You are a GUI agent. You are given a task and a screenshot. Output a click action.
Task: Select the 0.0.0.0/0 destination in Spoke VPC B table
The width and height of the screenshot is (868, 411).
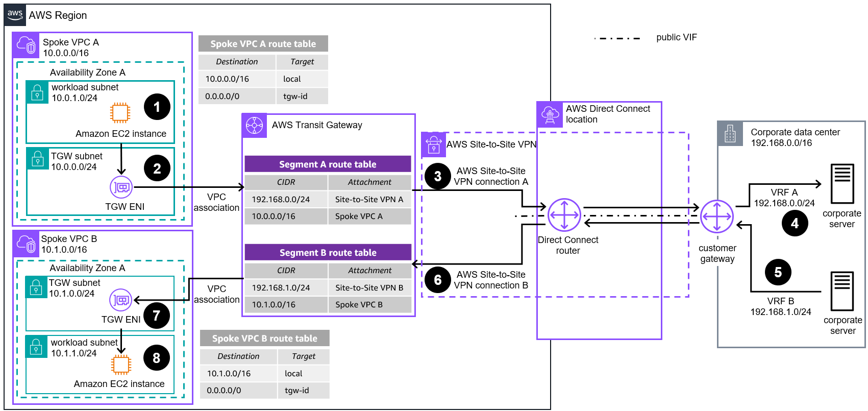[239, 391]
